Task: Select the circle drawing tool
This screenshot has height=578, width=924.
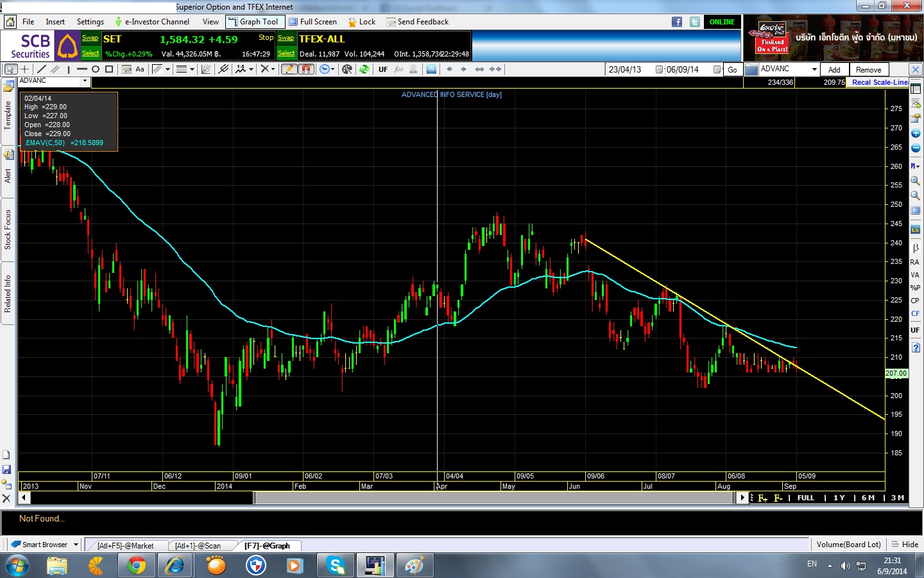Action: tap(95, 69)
